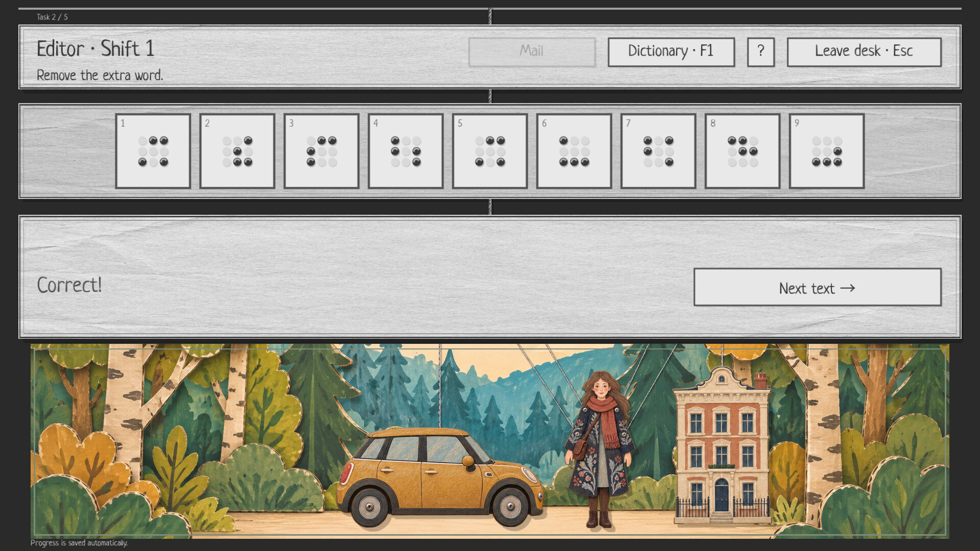The width and height of the screenshot is (980, 551).
Task: Click the brick townhouse in the scene
Action: coord(722,446)
